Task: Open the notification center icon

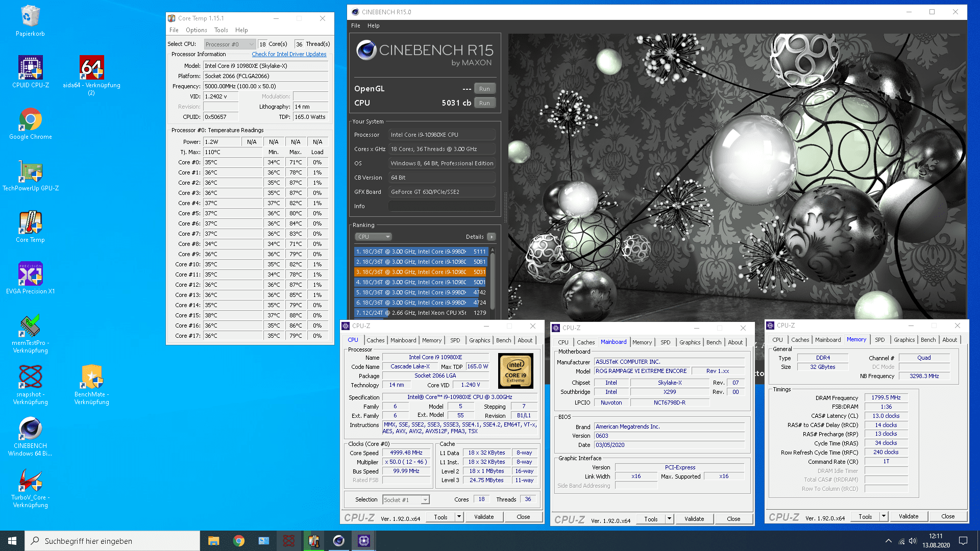Action: [x=963, y=541]
